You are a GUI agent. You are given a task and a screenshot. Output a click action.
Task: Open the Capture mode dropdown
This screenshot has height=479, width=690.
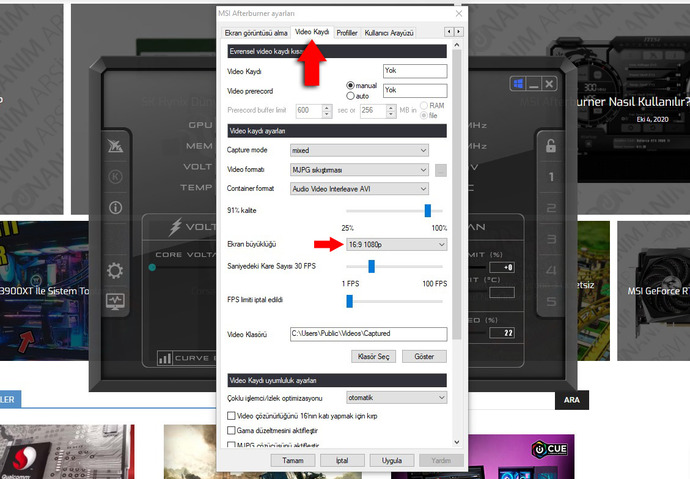[359, 150]
